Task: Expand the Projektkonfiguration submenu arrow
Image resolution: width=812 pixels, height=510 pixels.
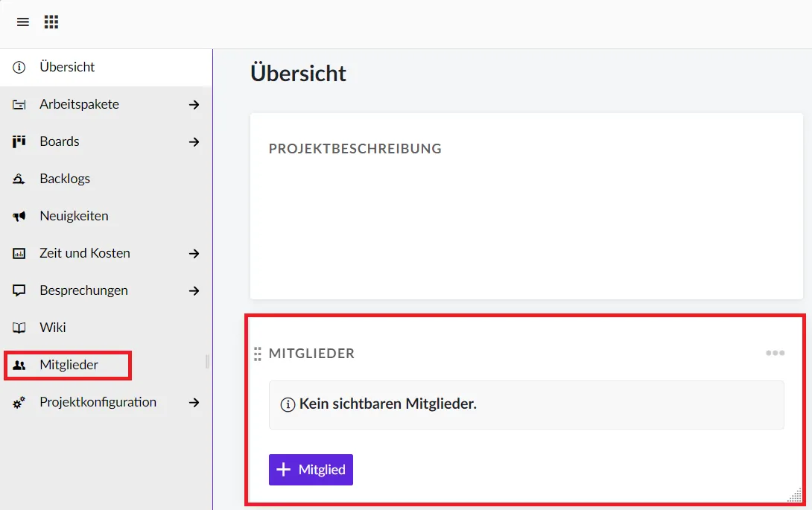Action: point(194,402)
